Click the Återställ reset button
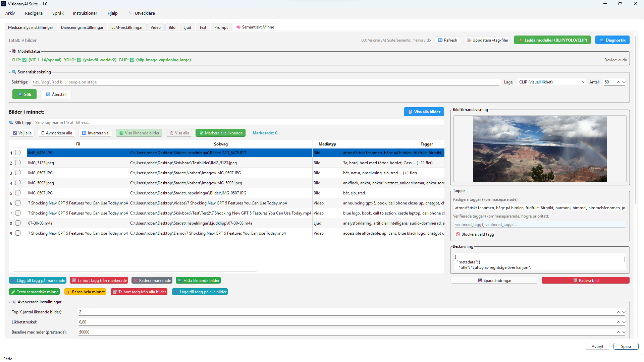644x362 pixels. pyautogui.click(x=56, y=95)
